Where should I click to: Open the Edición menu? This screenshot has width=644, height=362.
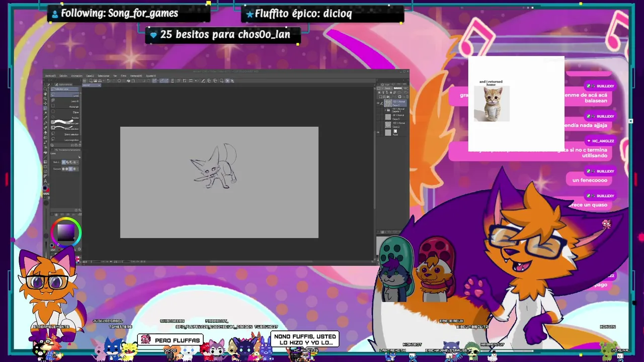point(63,76)
